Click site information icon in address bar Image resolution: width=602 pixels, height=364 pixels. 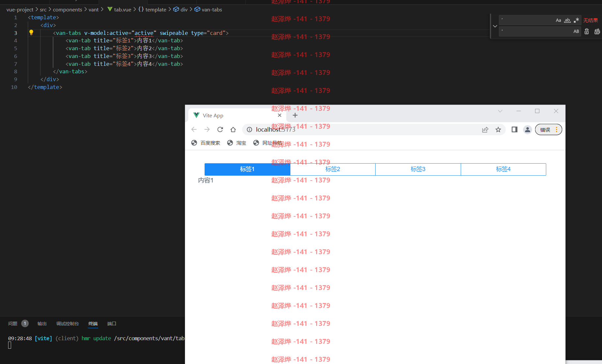click(249, 129)
